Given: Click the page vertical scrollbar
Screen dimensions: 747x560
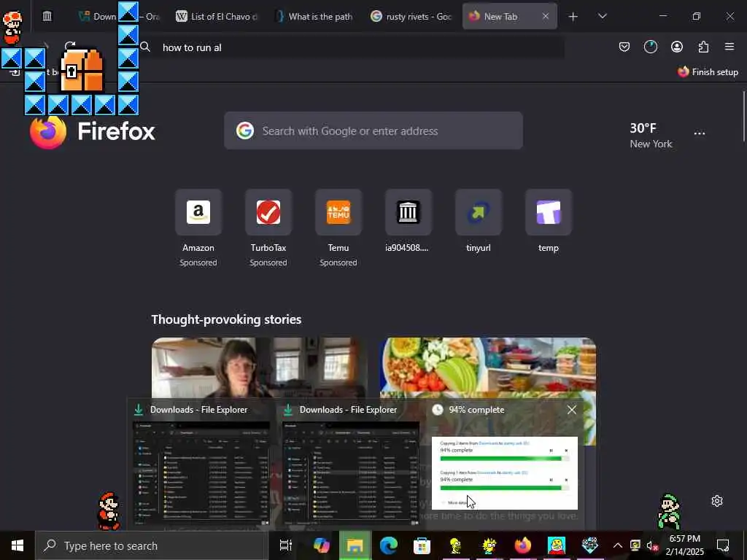Looking at the screenshot, I should tap(743, 117).
